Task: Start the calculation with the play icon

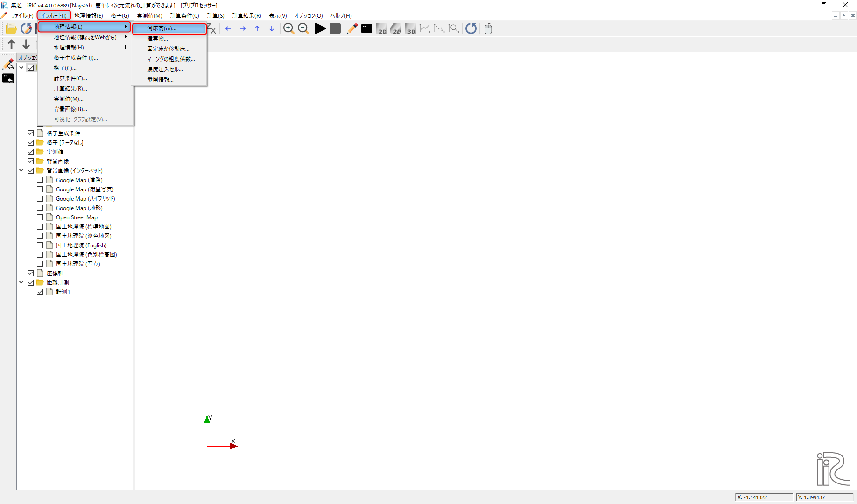Action: [x=320, y=29]
